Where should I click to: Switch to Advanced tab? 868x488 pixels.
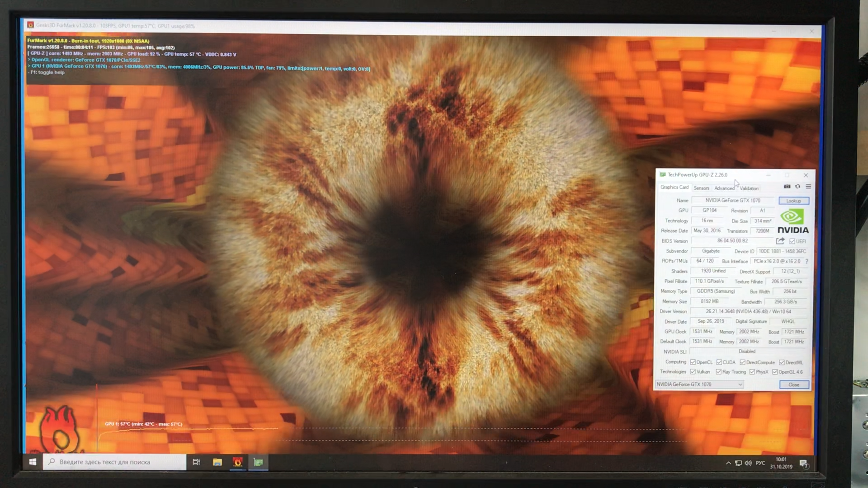point(724,188)
